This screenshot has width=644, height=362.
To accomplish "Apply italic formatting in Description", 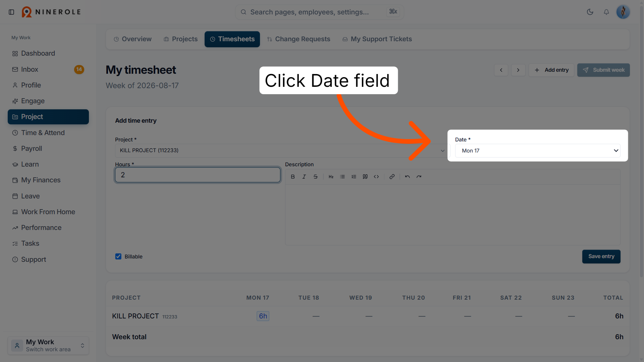I will click(304, 177).
